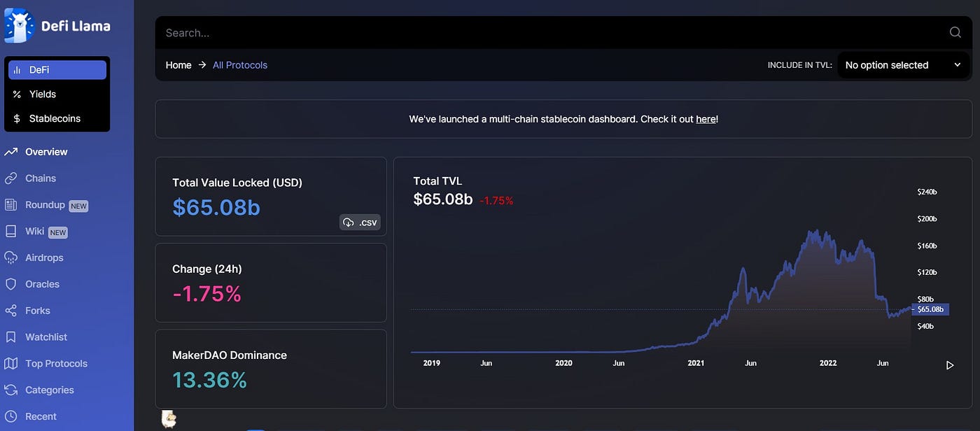The height and width of the screenshot is (431, 980).
Task: Click the Stablecoins dollar icon
Action: pyautogui.click(x=17, y=119)
